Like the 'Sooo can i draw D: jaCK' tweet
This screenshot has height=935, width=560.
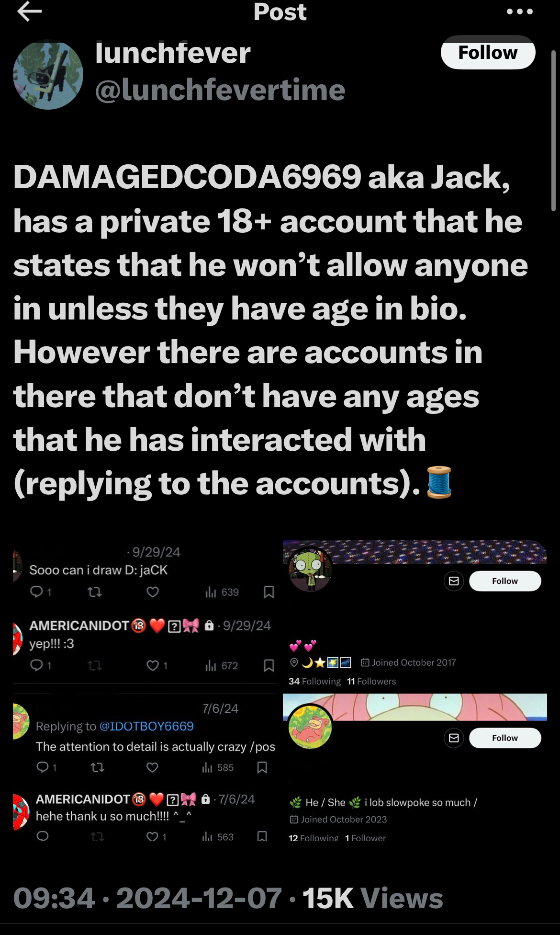click(x=153, y=592)
